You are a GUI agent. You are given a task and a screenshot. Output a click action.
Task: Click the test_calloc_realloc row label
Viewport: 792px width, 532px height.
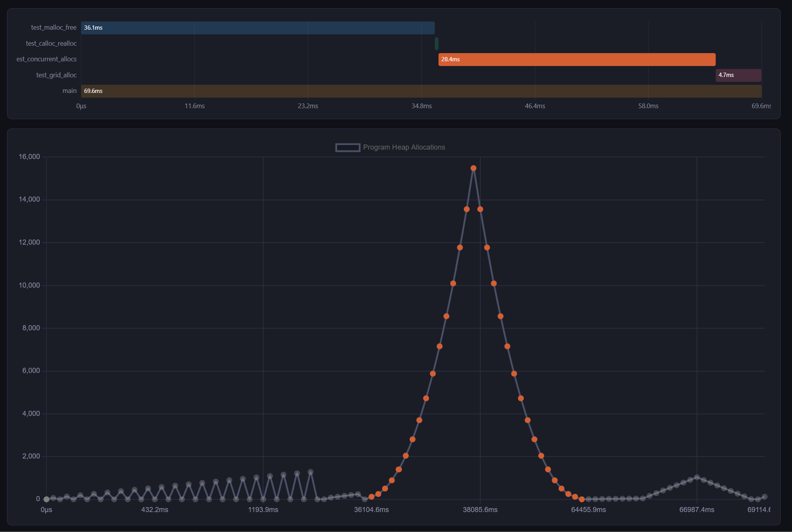pos(51,44)
